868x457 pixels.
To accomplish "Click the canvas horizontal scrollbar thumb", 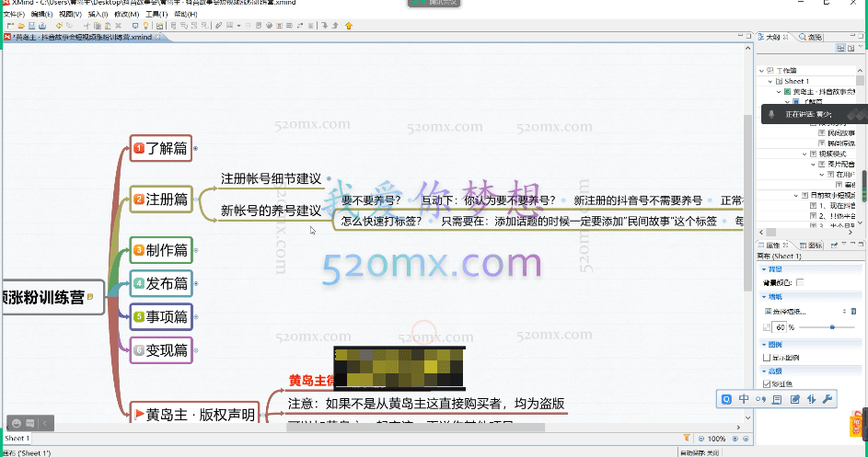I will tap(415, 428).
